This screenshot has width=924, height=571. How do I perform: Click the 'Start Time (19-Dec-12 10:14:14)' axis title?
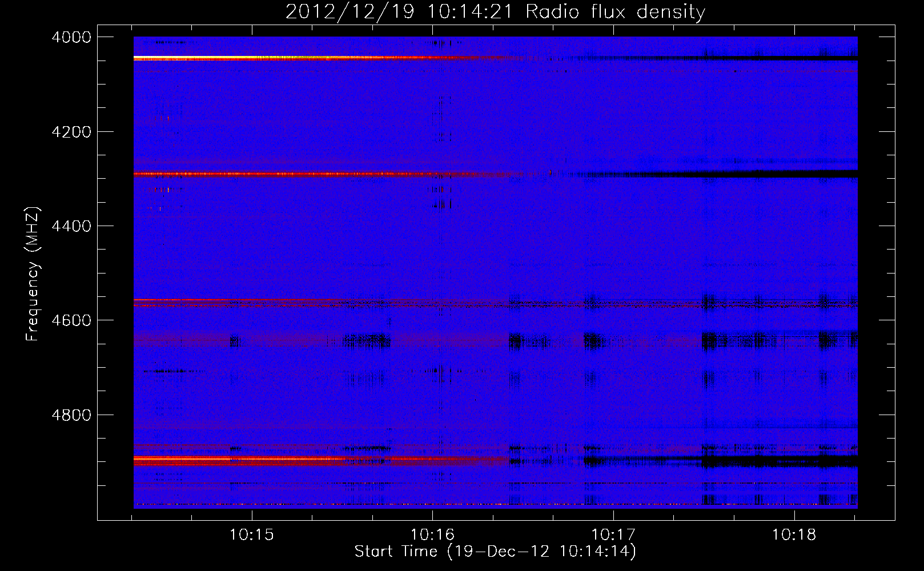pyautogui.click(x=495, y=552)
